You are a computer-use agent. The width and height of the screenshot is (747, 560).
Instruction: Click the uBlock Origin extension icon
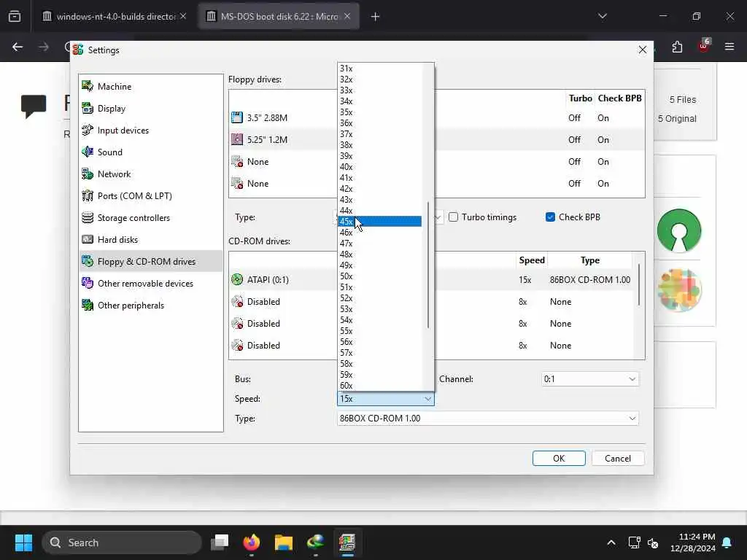click(x=703, y=47)
